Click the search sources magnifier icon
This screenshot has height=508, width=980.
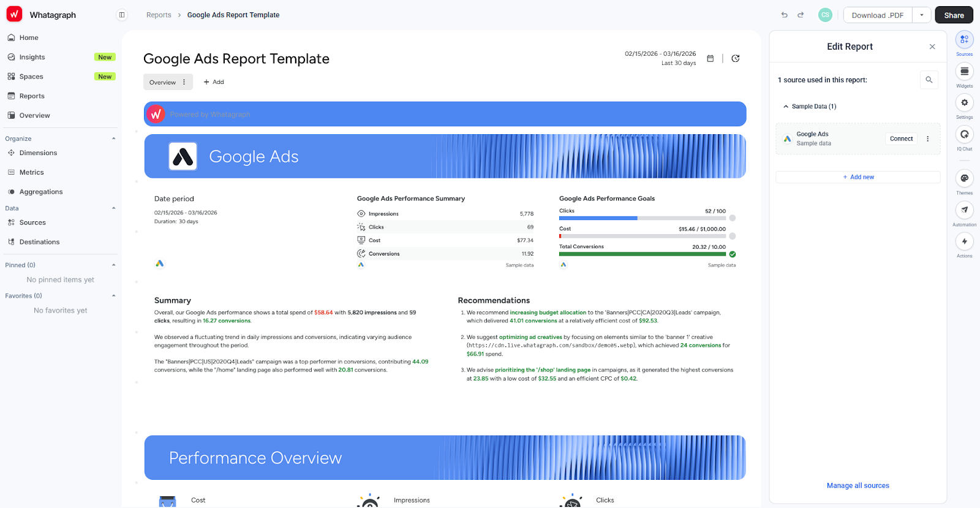point(929,80)
